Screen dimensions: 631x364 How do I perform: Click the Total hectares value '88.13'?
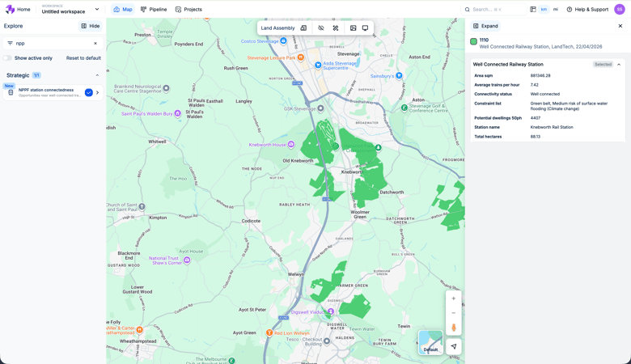pyautogui.click(x=536, y=137)
